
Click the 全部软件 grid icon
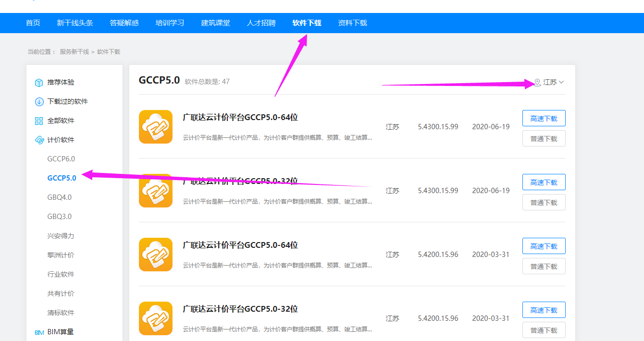click(x=39, y=121)
